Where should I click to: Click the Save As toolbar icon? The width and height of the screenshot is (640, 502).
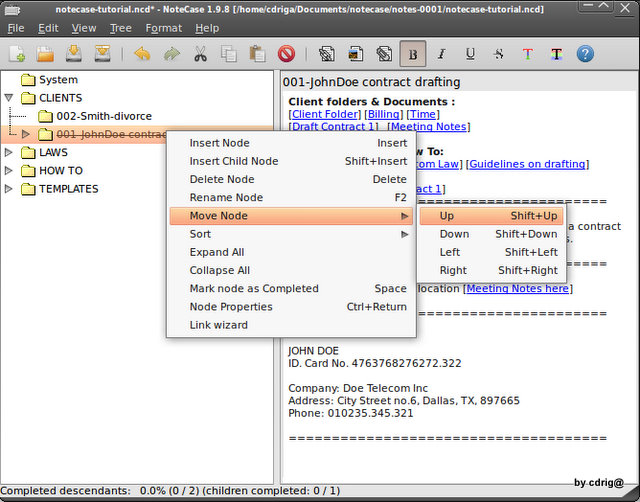pyautogui.click(x=102, y=54)
